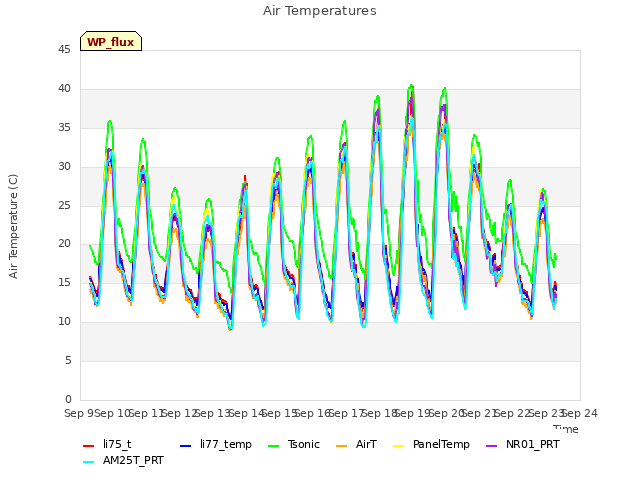Screen dimensions: 640x480
Task: Click the red li75_t legend swatch
Action: [89, 446]
